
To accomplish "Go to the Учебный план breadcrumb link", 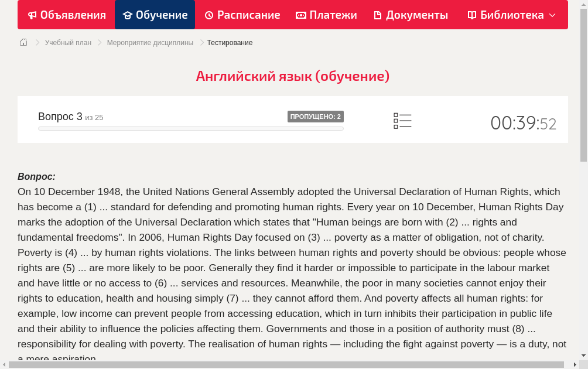I will 68,43.
